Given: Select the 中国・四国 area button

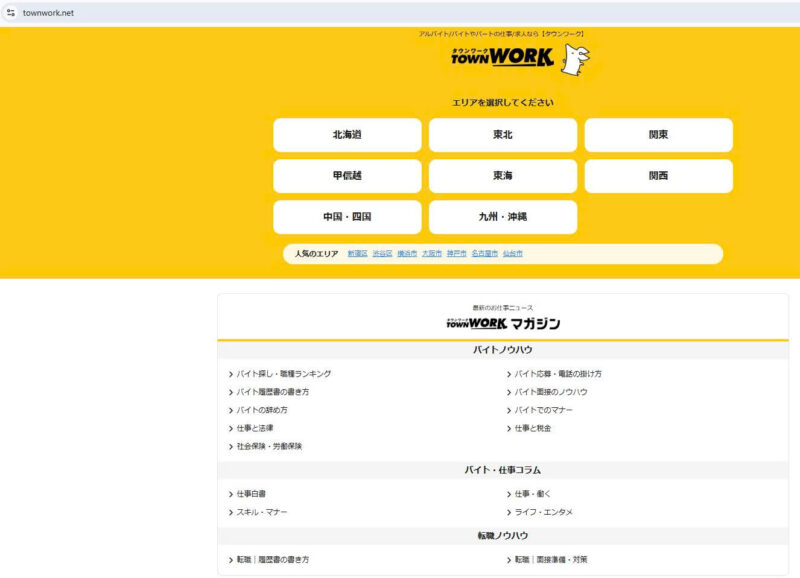Looking at the screenshot, I should [347, 217].
